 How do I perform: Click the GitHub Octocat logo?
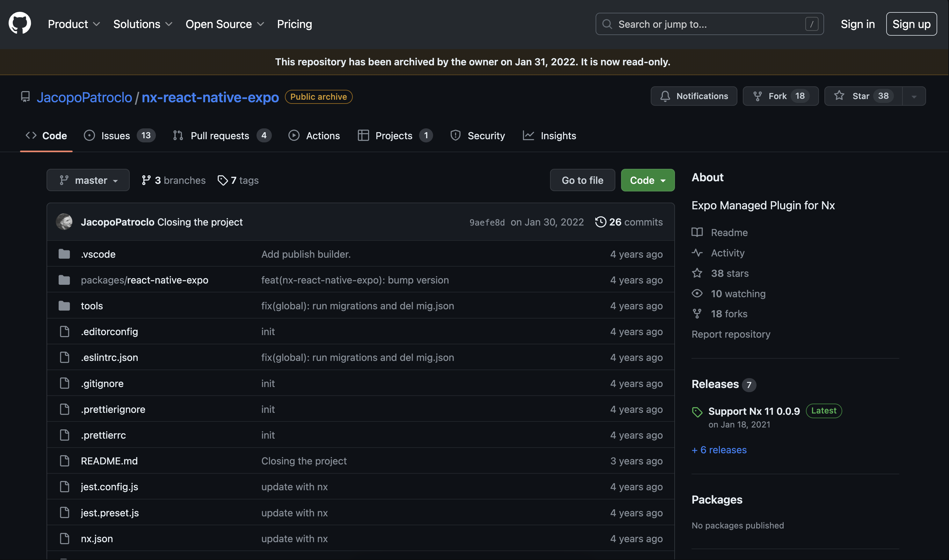click(20, 23)
